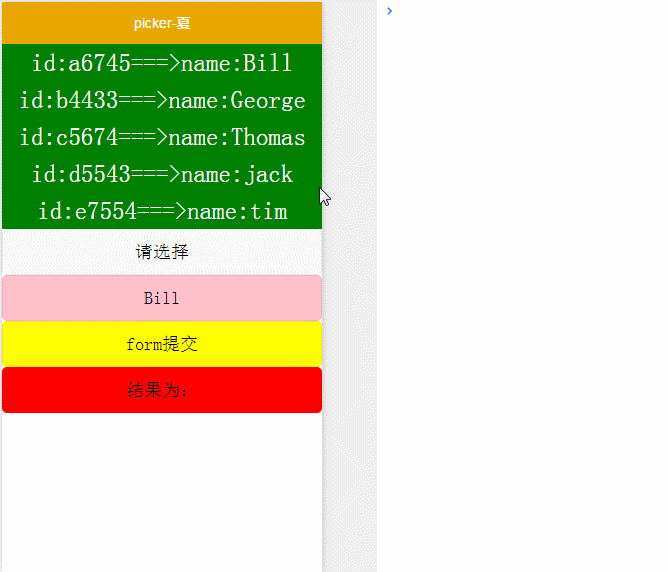Click the id:a6745 text

pyautogui.click(x=81, y=64)
